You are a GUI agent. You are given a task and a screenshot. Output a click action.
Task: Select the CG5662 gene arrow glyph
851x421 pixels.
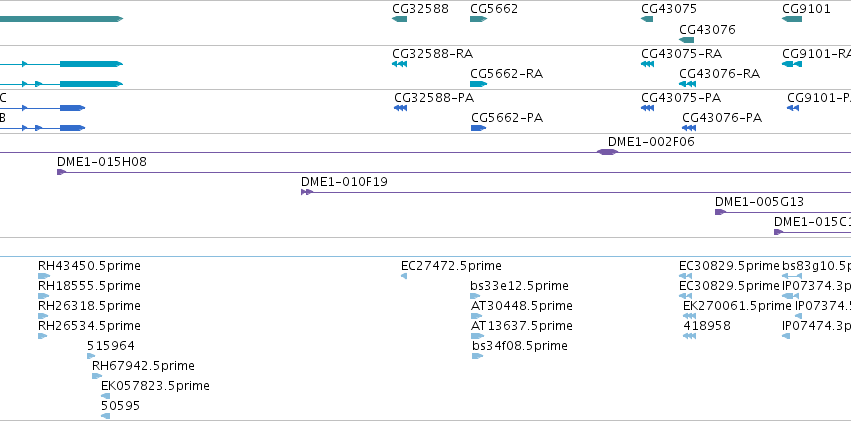[479, 19]
